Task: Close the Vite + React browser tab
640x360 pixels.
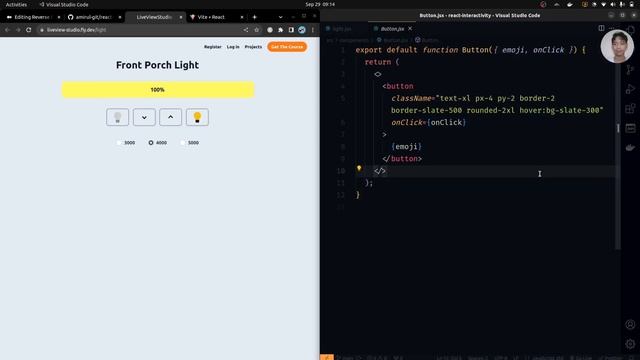Action: 242,17
